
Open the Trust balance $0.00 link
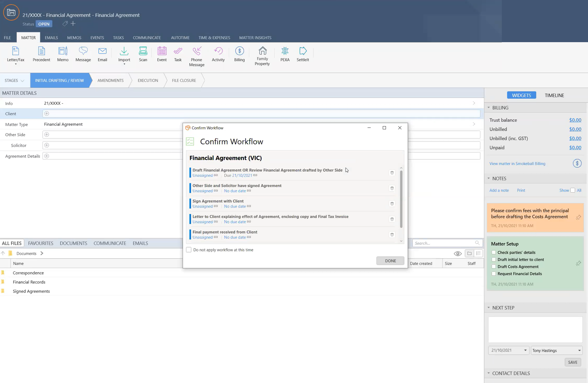[x=575, y=120]
